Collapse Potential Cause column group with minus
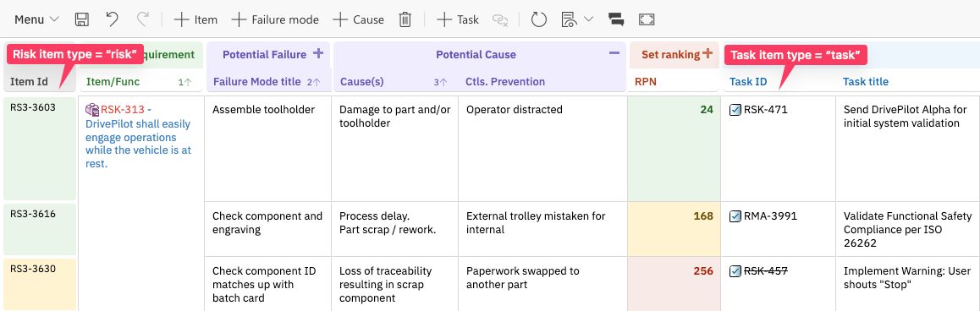Screen dimensions: 980x311 [614, 54]
